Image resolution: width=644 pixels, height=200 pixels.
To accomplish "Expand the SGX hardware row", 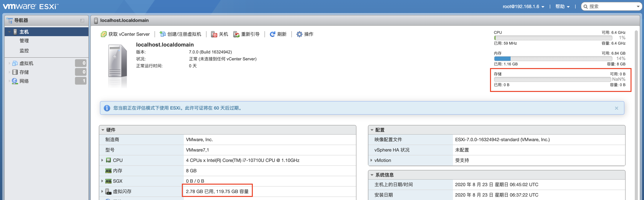I will pyautogui.click(x=102, y=181).
